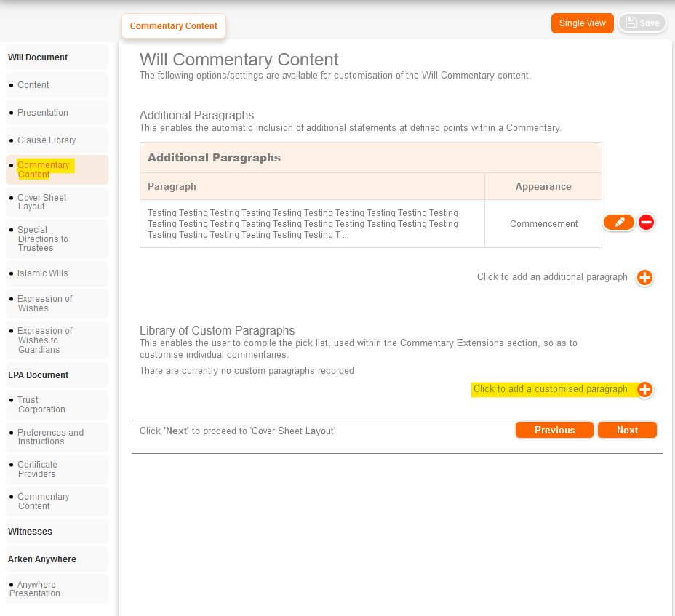Open the Witnesses sidebar section
The image size is (675, 616).
tap(30, 532)
